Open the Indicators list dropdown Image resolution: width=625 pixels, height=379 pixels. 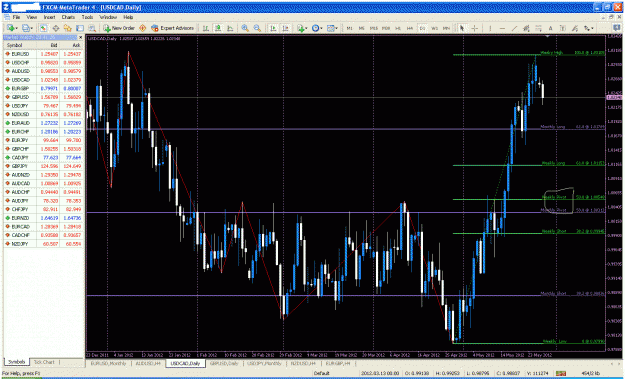(x=301, y=28)
